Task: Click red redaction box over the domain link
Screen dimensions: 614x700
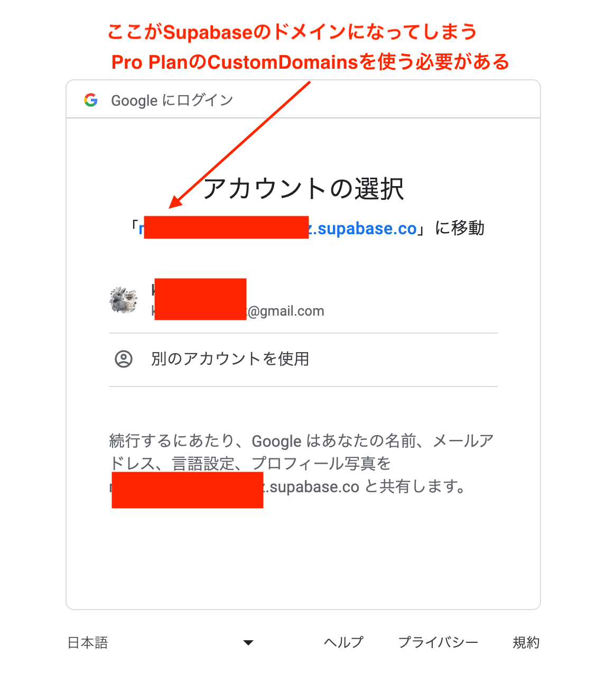Action: tap(226, 227)
